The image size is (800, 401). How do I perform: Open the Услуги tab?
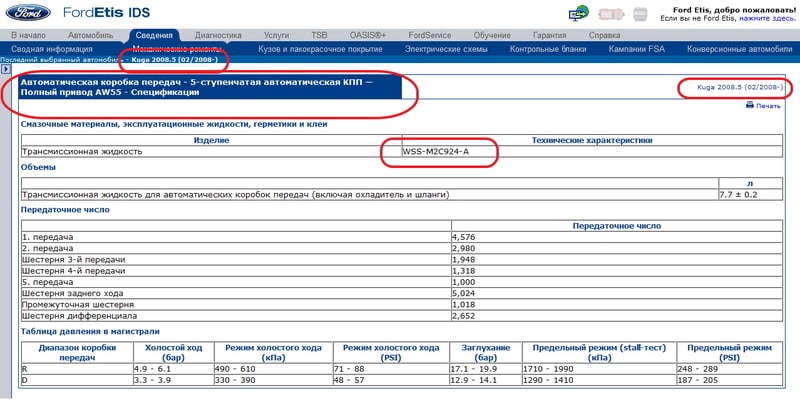pos(276,35)
